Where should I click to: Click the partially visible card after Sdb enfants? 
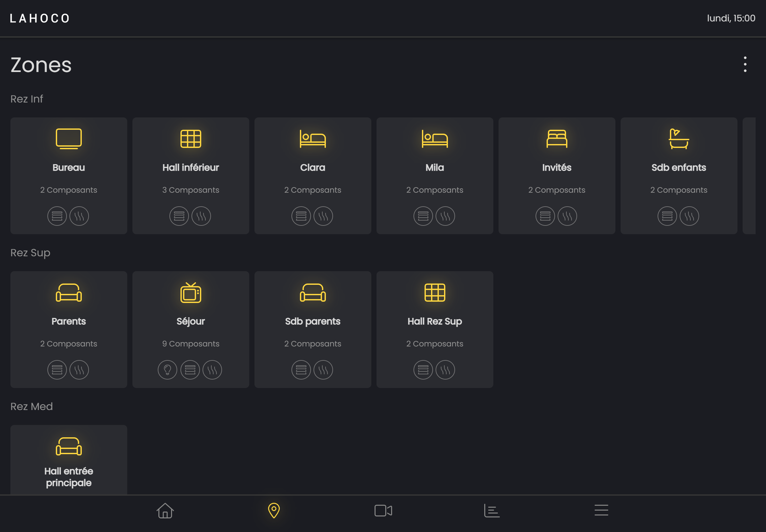[749, 176]
